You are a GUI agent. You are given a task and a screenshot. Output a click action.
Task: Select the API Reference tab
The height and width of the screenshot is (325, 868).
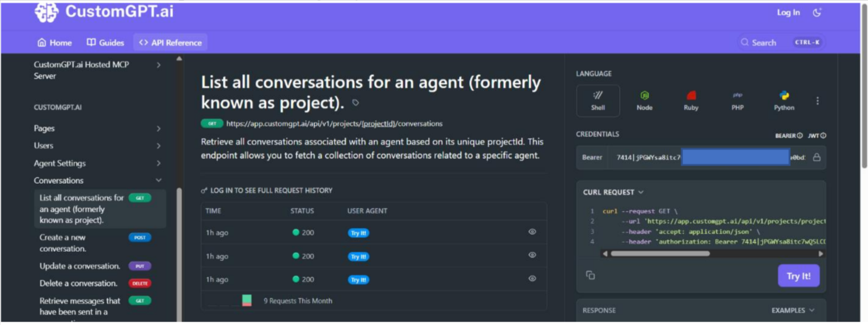171,43
